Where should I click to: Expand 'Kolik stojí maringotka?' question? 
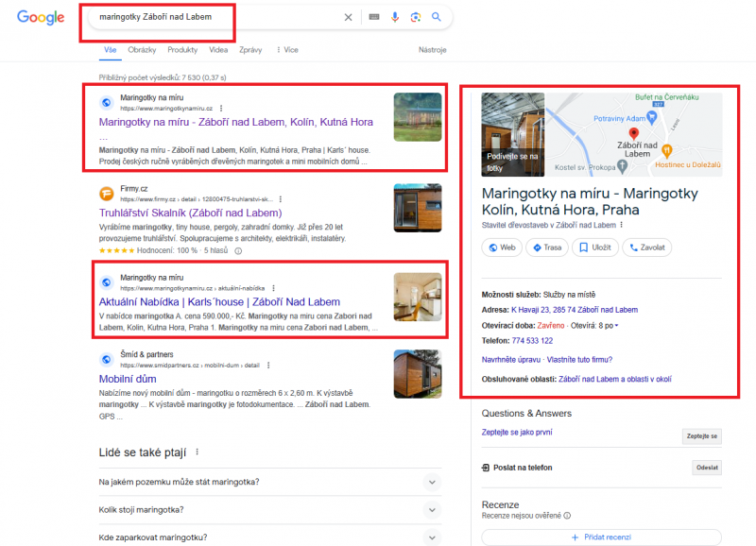coord(270,510)
